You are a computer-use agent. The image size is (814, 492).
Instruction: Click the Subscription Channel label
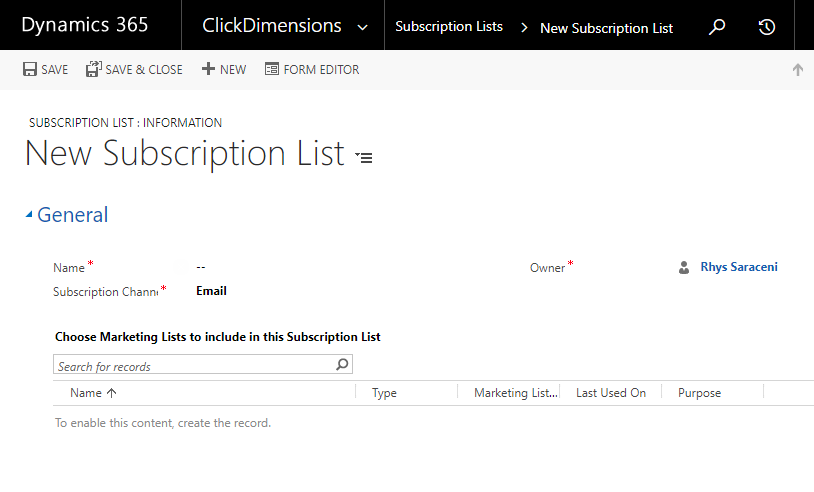click(105, 292)
